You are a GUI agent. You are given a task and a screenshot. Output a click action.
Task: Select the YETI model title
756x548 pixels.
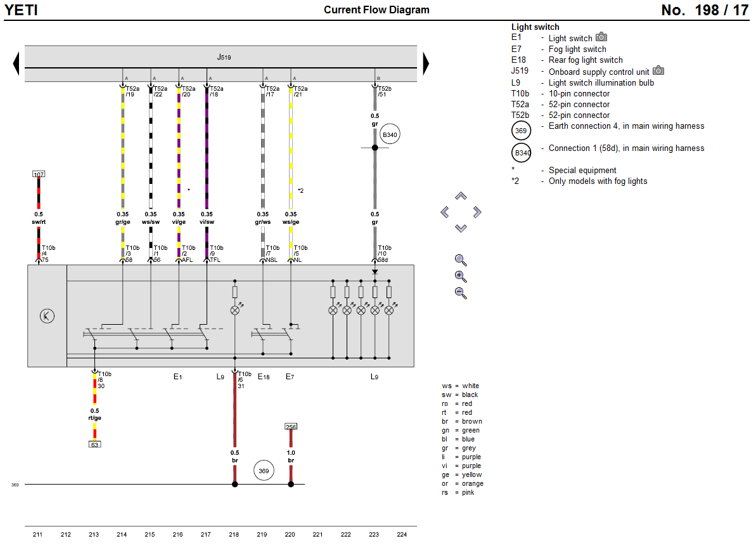click(21, 10)
